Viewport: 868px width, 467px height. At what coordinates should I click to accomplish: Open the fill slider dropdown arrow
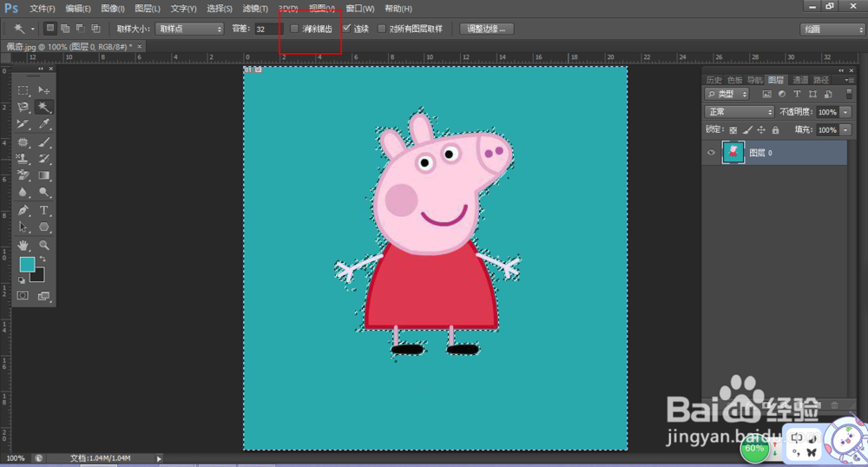coord(845,129)
